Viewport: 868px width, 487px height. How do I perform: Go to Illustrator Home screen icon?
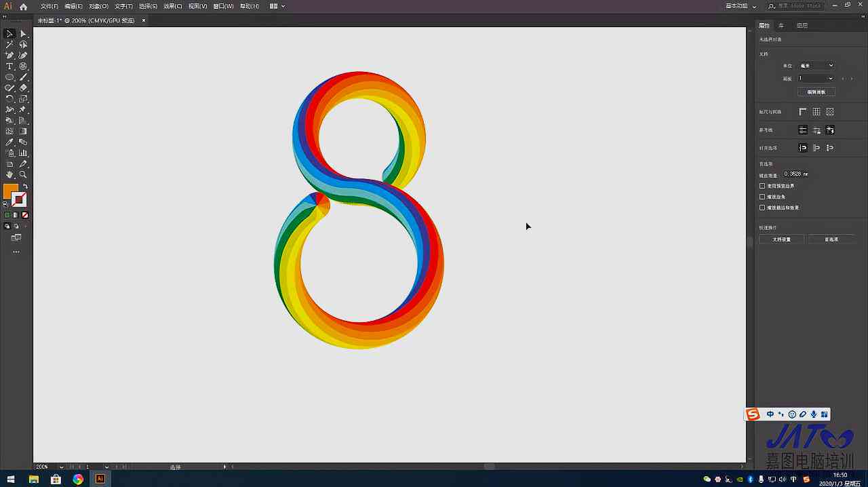[24, 6]
